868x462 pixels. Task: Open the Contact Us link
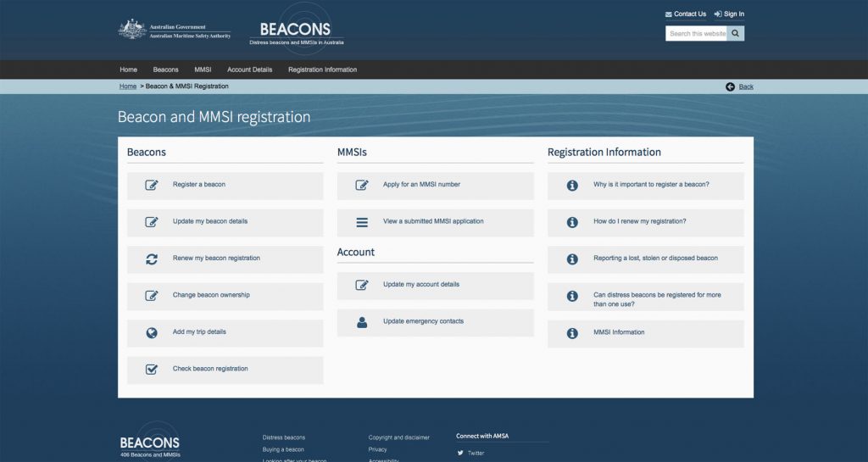[686, 14]
